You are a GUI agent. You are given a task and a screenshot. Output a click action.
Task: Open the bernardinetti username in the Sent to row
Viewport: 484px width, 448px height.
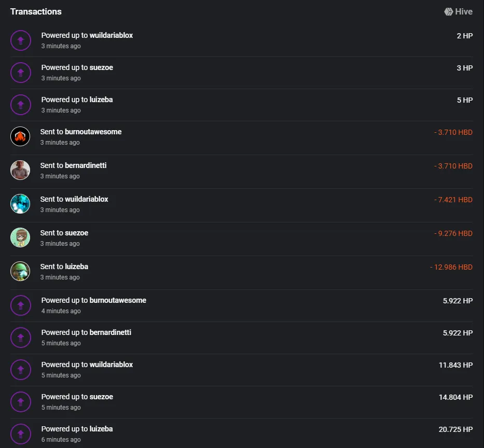coord(86,165)
